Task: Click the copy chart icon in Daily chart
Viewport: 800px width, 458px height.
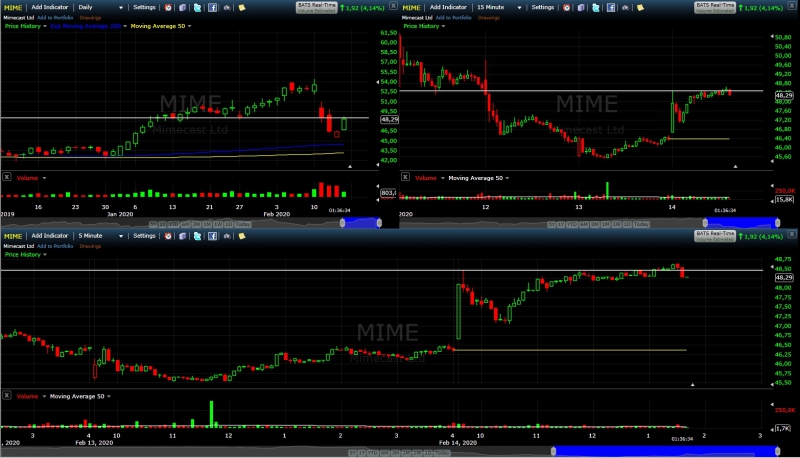Action: 183,7
